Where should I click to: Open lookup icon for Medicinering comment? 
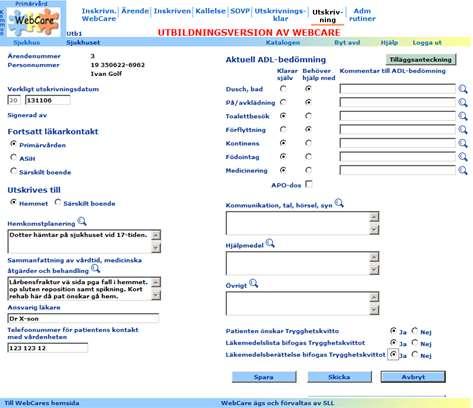[x=463, y=170]
